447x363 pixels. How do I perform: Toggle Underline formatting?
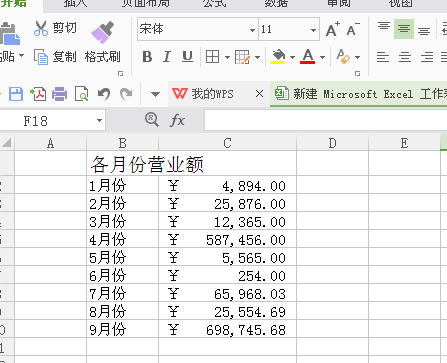(187, 57)
